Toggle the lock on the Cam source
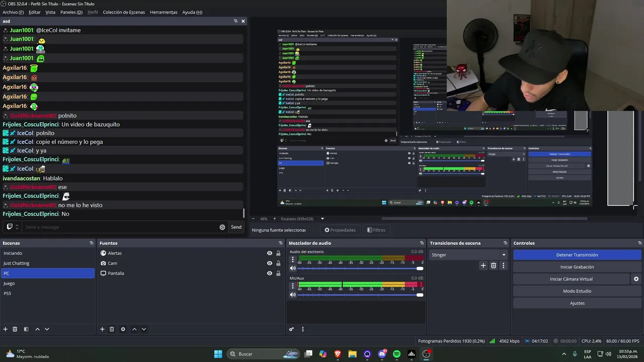Screen dimensions: 644x362 [278, 263]
